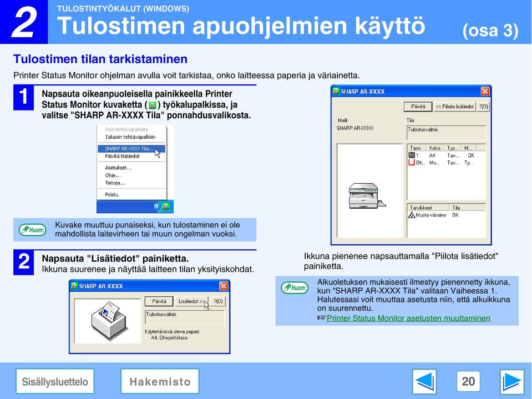Close the expanded SHARP AR-XXXX window
This screenshot has width=532, height=399.
pos(485,91)
